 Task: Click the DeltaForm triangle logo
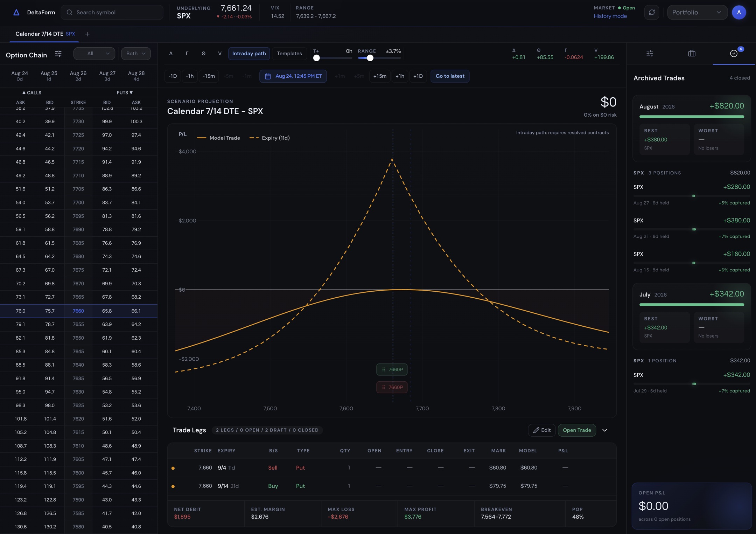[16, 12]
